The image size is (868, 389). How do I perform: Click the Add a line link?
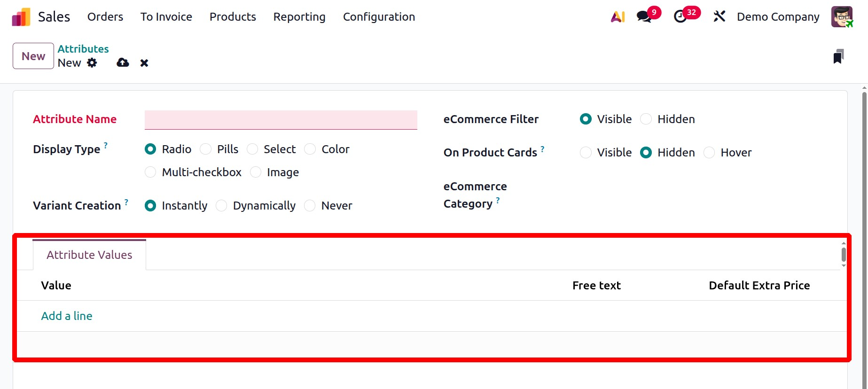point(67,316)
